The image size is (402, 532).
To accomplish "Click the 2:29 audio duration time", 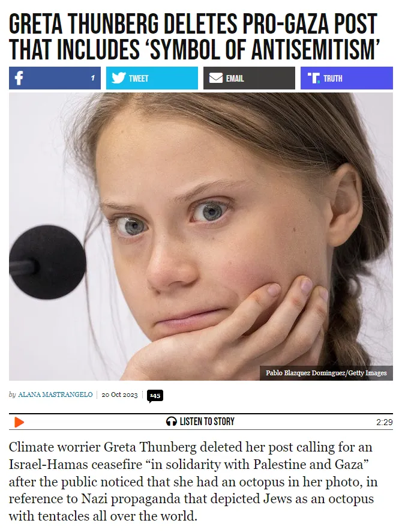I will 385,422.
